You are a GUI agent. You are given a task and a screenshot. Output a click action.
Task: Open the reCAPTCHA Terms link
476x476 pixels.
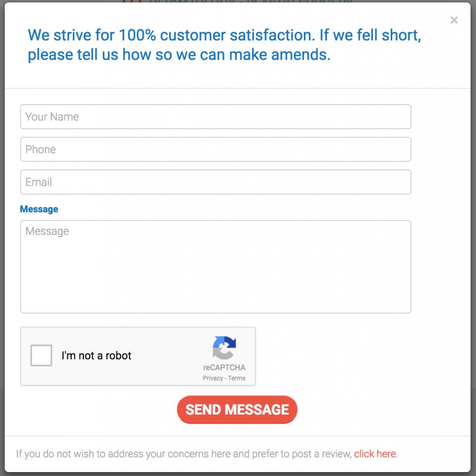(237, 378)
